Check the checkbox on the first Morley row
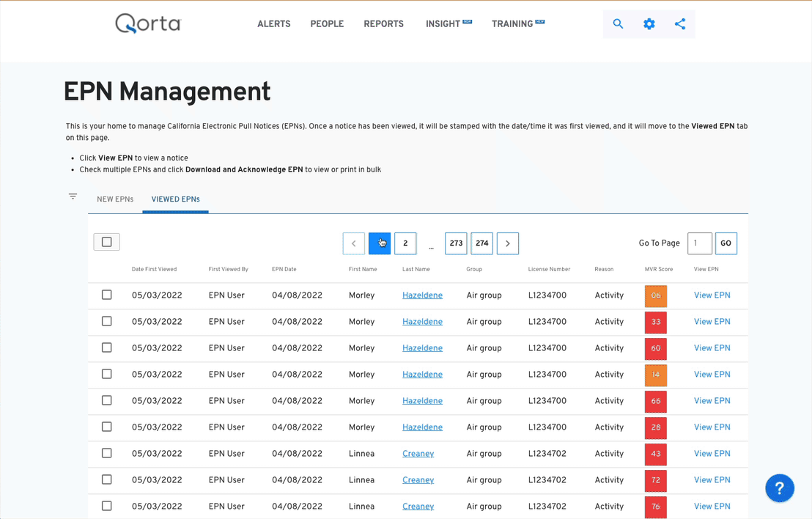 (106, 295)
